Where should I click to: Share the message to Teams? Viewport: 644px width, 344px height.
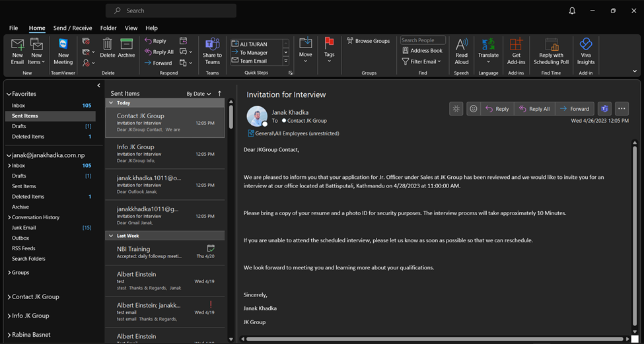click(212, 52)
